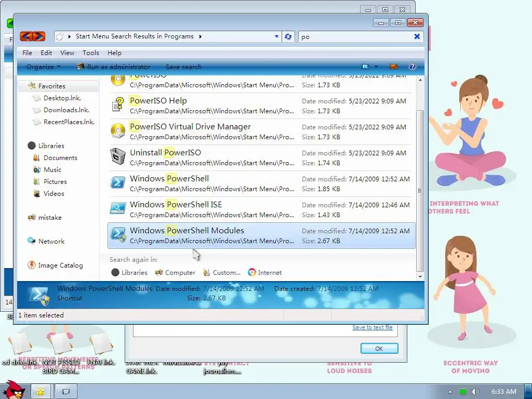Click PowerISO Help date modified text
Image resolution: width=532 pixels, height=399 pixels.
click(354, 101)
